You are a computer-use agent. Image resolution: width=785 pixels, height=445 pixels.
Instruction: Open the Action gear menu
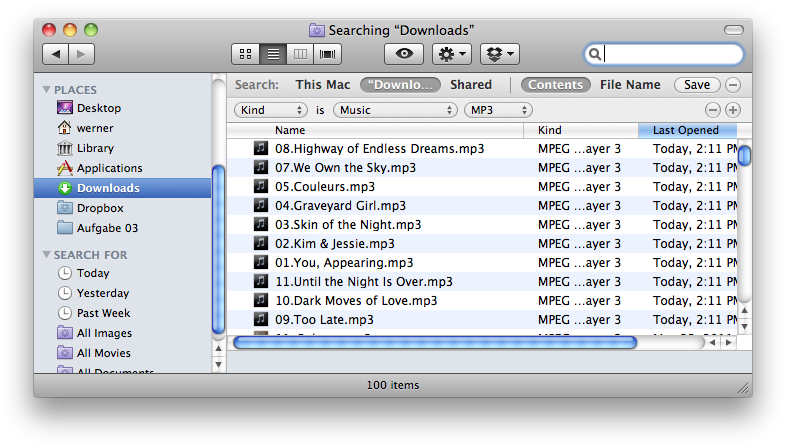[451, 54]
